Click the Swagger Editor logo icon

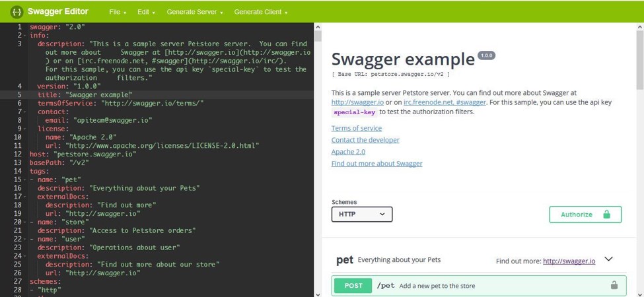tap(17, 12)
